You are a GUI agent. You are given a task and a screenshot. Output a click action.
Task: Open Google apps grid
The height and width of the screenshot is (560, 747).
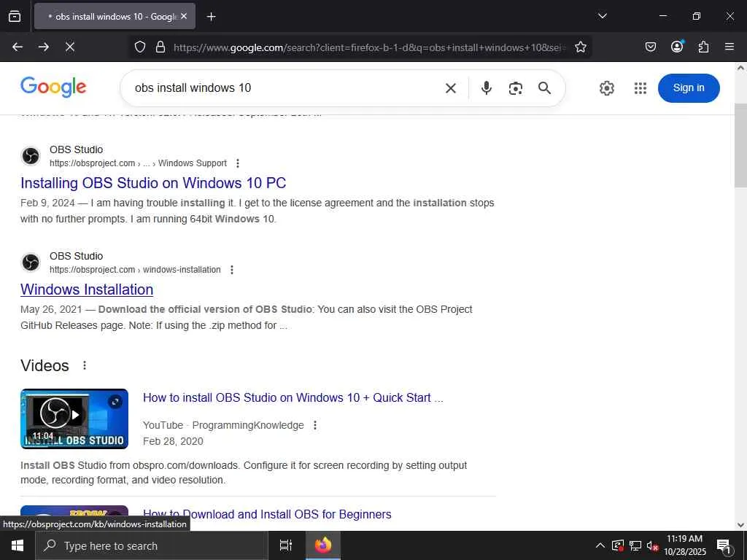click(x=640, y=88)
